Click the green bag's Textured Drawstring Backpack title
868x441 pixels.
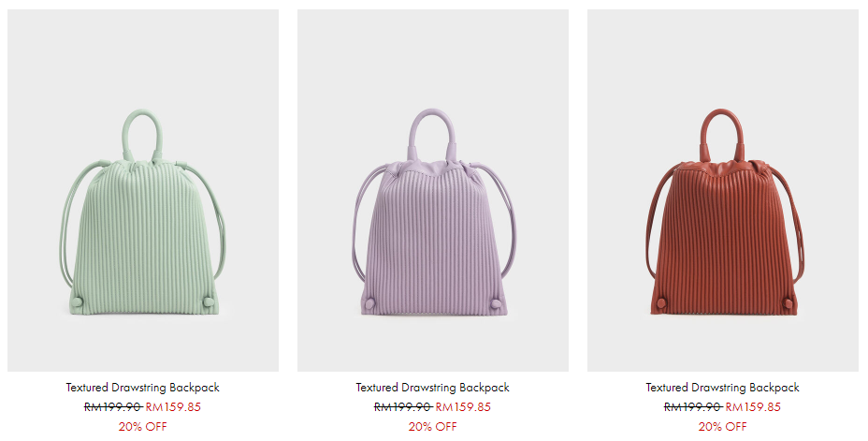click(x=143, y=388)
